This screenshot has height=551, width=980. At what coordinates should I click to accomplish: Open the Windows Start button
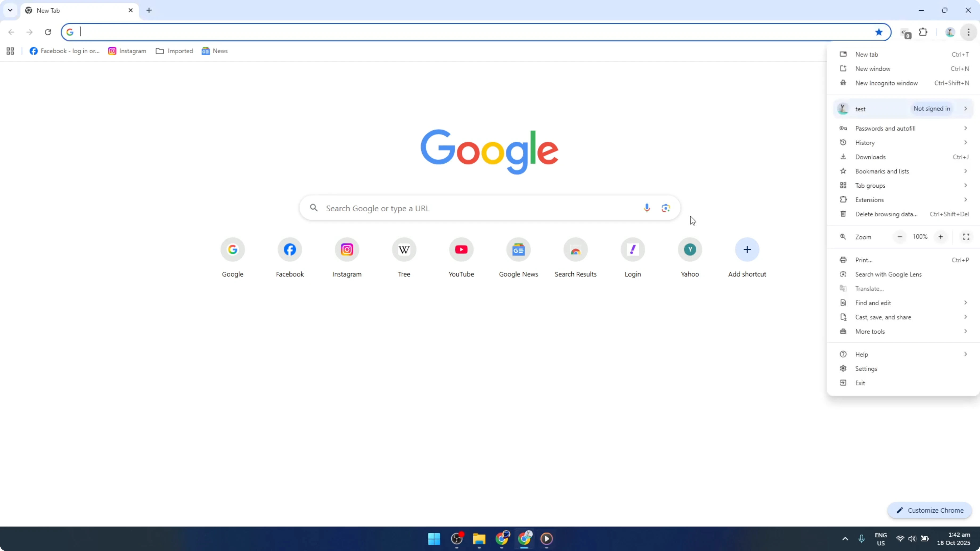pyautogui.click(x=434, y=539)
